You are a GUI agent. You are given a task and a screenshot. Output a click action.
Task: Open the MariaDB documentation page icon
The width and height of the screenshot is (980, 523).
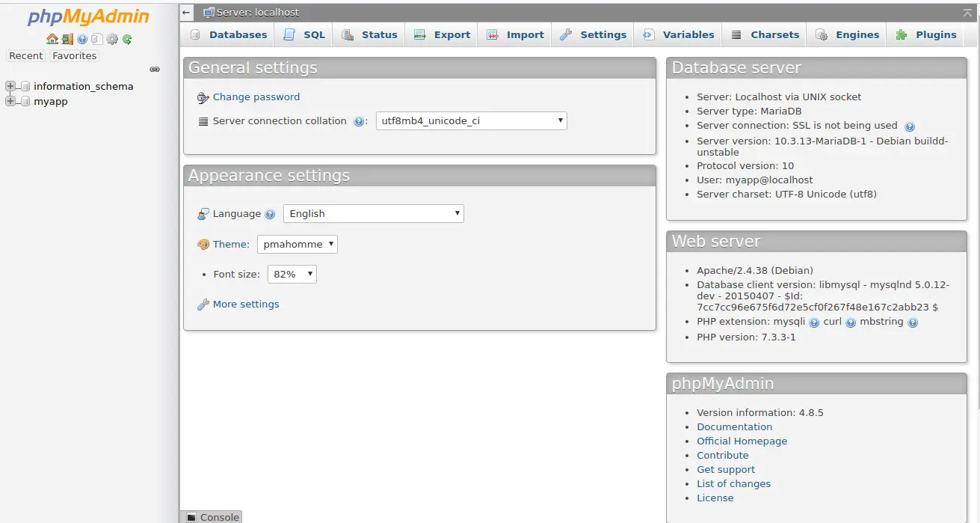(97, 40)
